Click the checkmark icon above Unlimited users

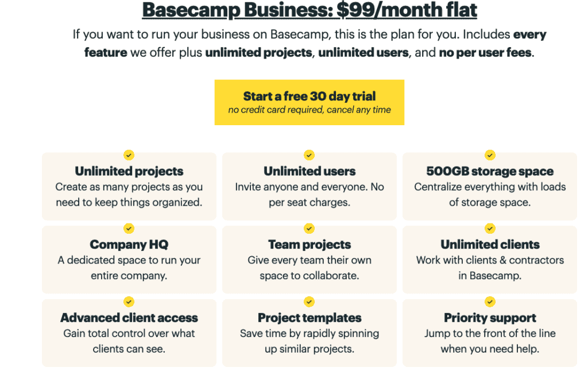click(x=310, y=155)
